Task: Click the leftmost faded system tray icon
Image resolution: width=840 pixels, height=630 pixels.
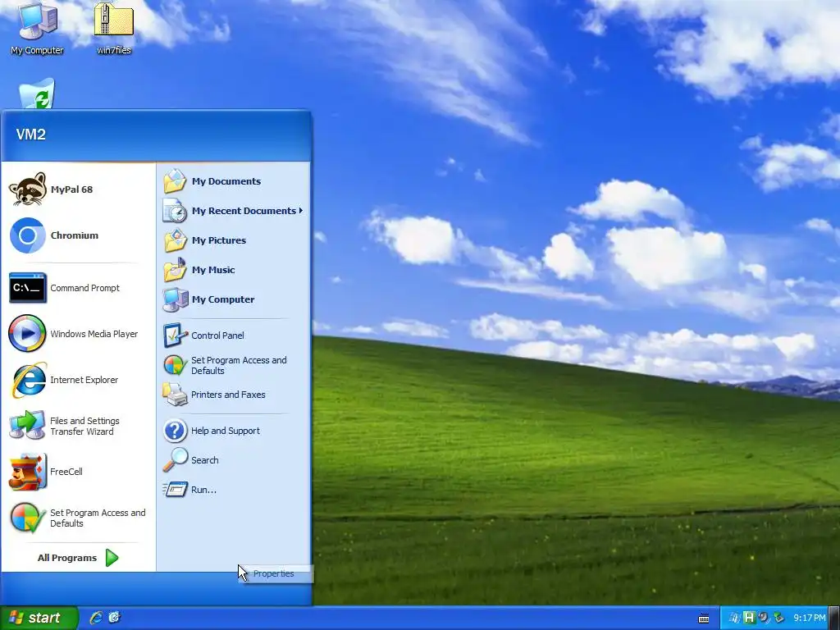Action: tap(734, 618)
